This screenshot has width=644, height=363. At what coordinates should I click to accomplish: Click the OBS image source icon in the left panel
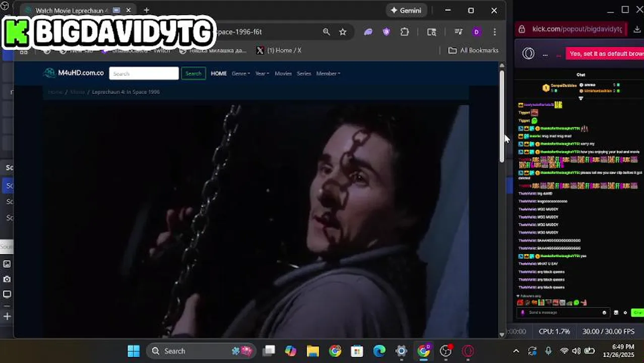tap(7, 264)
